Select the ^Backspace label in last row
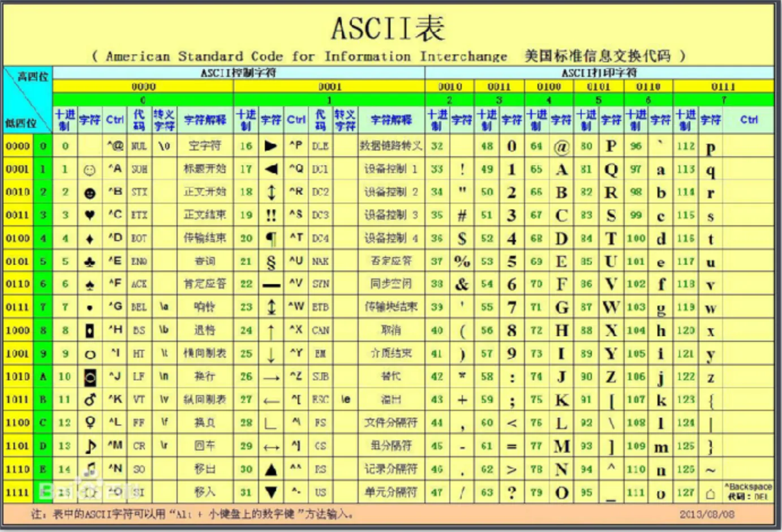The width and height of the screenshot is (782, 532). [x=748, y=487]
